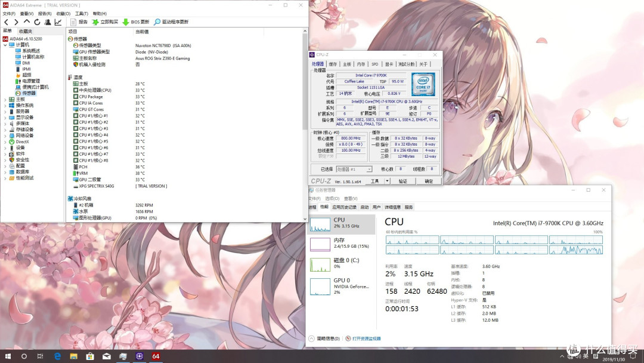Switch to the 缓存 tab in CPU-Z
Viewport: 644px width, 363px height.
coord(333,64)
